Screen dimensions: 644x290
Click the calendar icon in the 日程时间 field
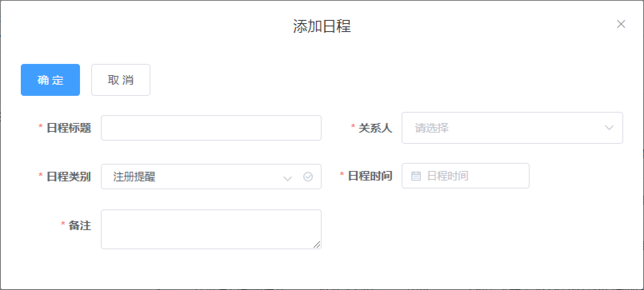(416, 176)
